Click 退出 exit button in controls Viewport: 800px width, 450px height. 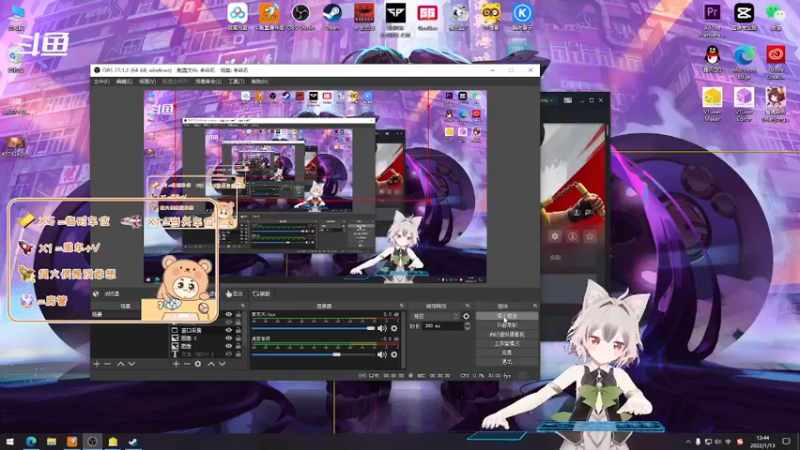(507, 362)
